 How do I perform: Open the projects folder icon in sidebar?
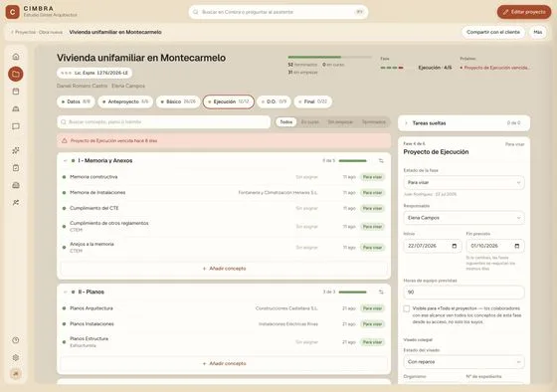[16, 74]
